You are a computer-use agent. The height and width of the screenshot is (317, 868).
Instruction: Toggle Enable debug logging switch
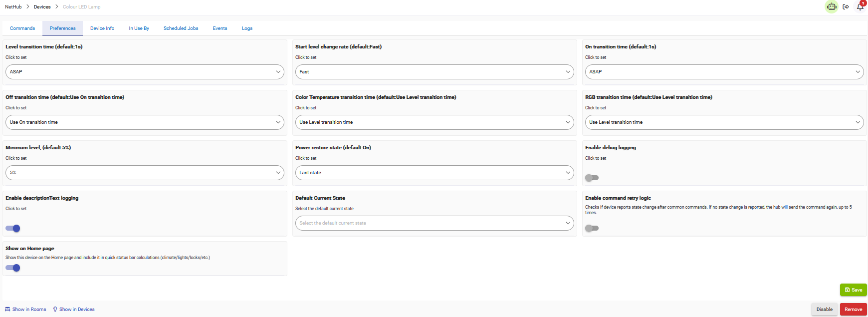click(592, 178)
